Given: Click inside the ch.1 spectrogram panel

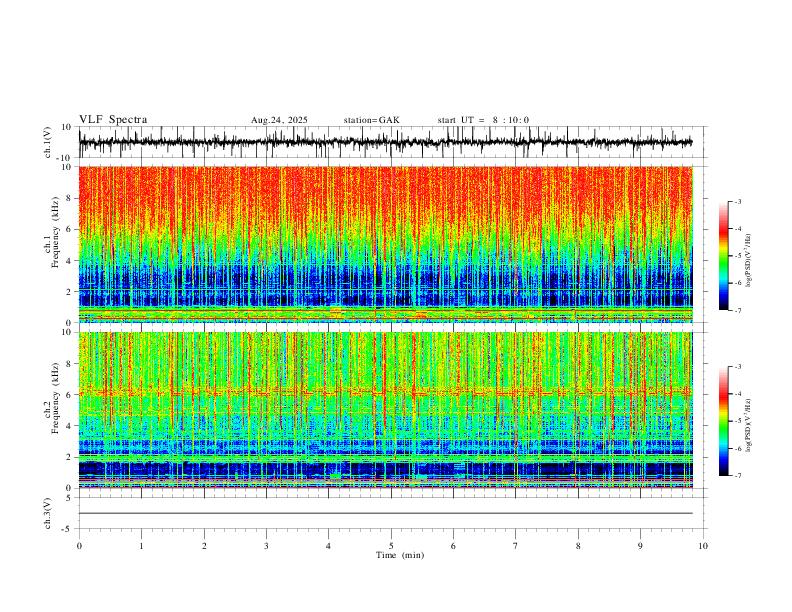Looking at the screenshot, I should coord(385,244).
